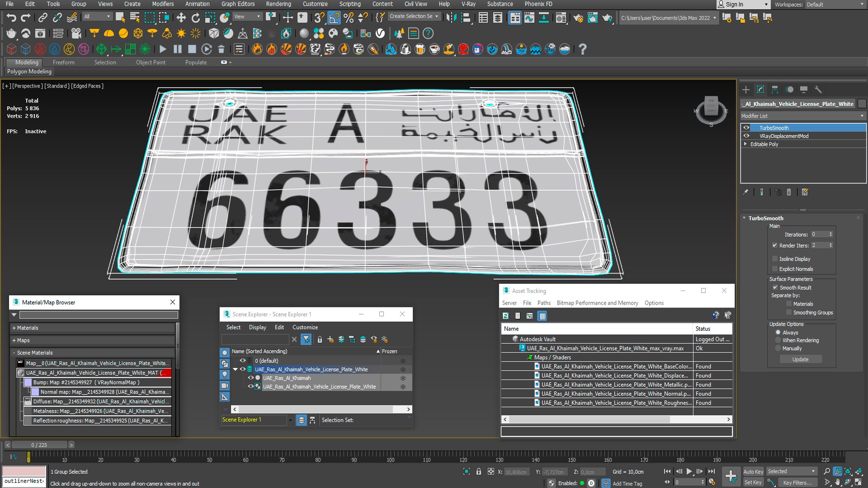
Task: Click Asset Tracking refresh icon
Action: [506, 316]
